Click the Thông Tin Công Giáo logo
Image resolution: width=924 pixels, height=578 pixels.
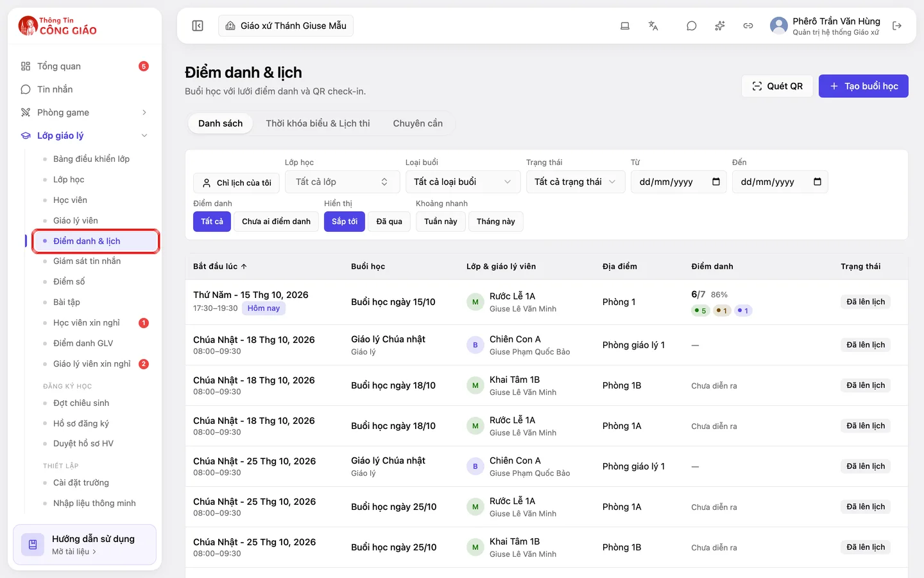coord(58,26)
